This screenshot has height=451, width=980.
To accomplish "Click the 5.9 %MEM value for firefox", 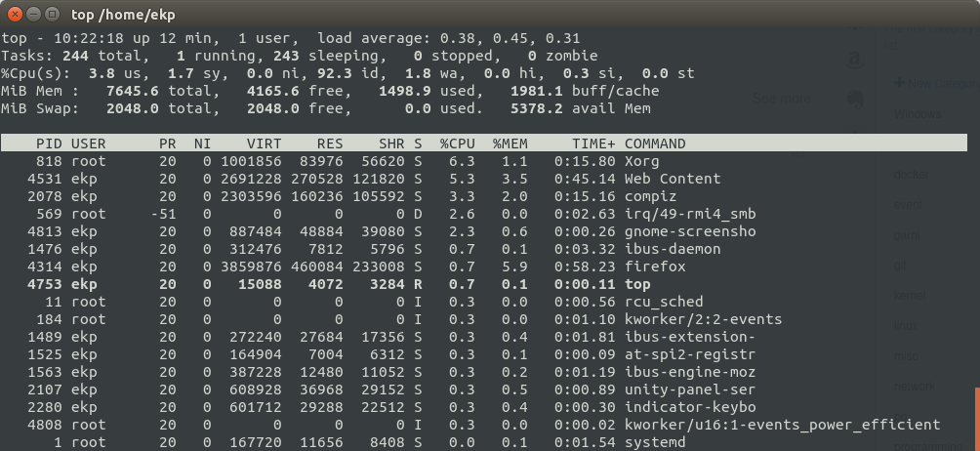I will pos(514,266).
